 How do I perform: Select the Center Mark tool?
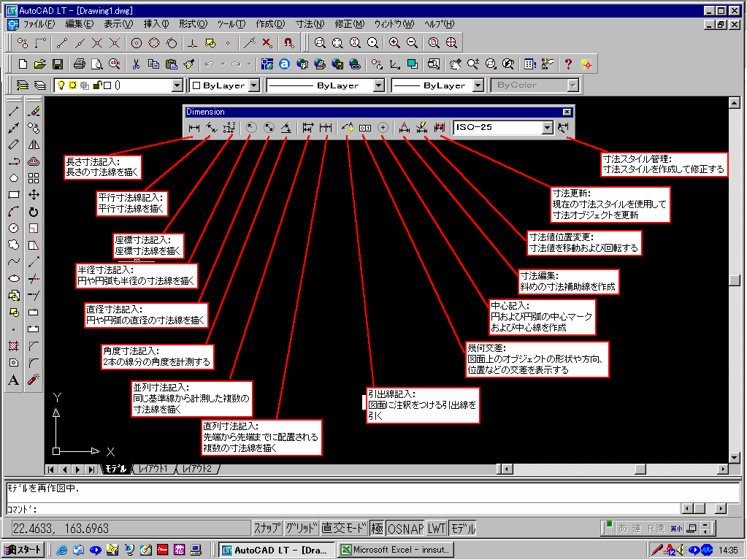383,128
